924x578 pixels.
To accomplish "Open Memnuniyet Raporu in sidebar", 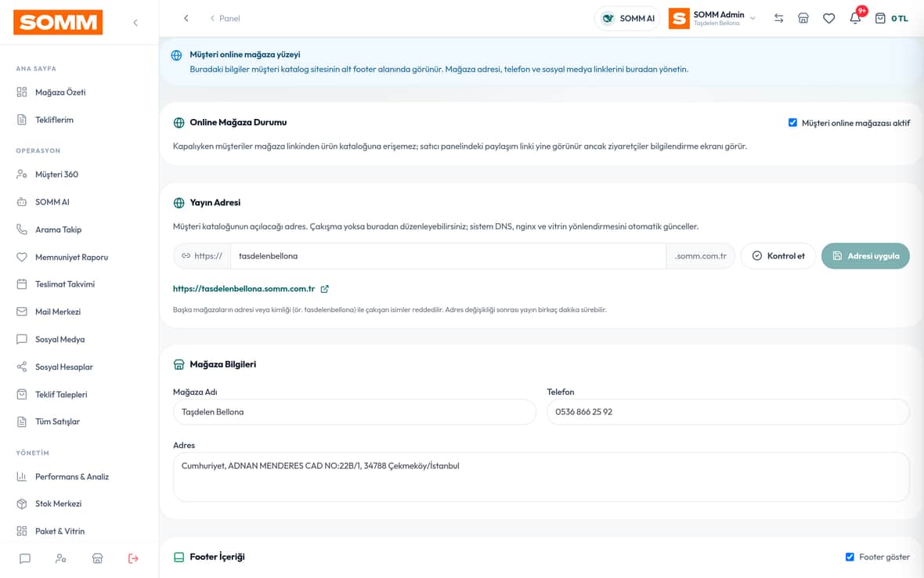I will pyautogui.click(x=71, y=257).
